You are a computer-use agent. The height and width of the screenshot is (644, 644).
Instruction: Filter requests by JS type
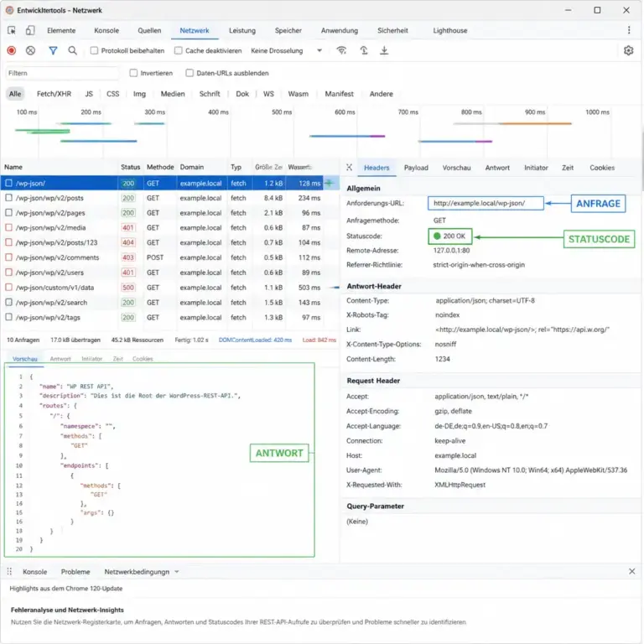tap(89, 94)
